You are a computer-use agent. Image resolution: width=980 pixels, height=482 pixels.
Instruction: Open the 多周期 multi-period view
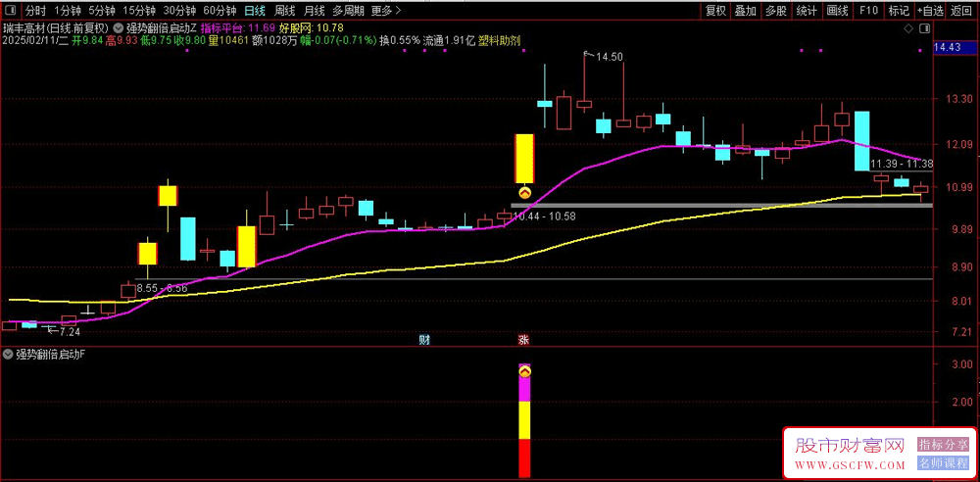(348, 11)
